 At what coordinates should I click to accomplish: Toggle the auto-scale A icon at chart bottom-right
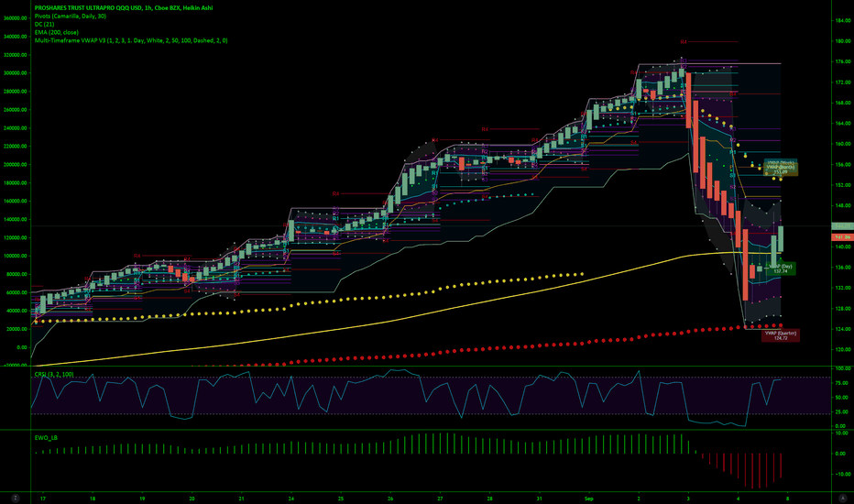(x=843, y=498)
